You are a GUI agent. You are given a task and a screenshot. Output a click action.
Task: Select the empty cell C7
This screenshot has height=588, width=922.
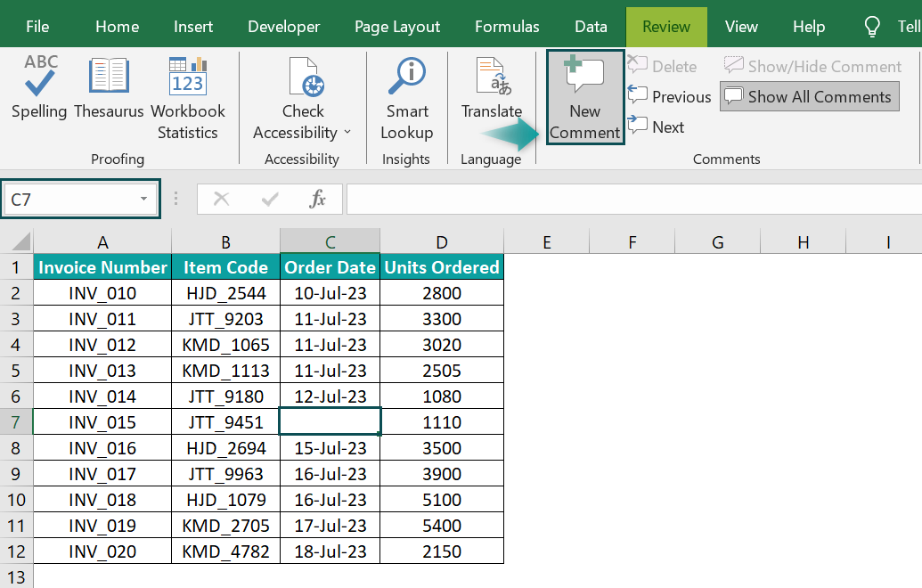pos(330,422)
